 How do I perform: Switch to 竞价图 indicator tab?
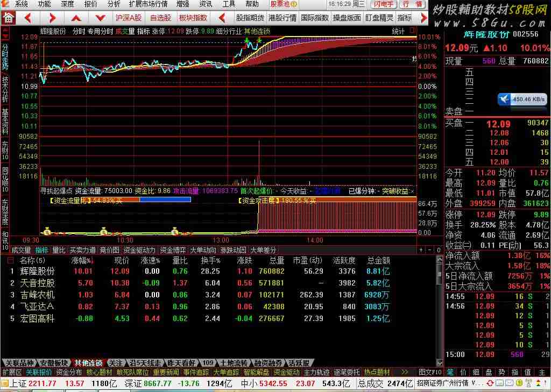tap(109, 250)
